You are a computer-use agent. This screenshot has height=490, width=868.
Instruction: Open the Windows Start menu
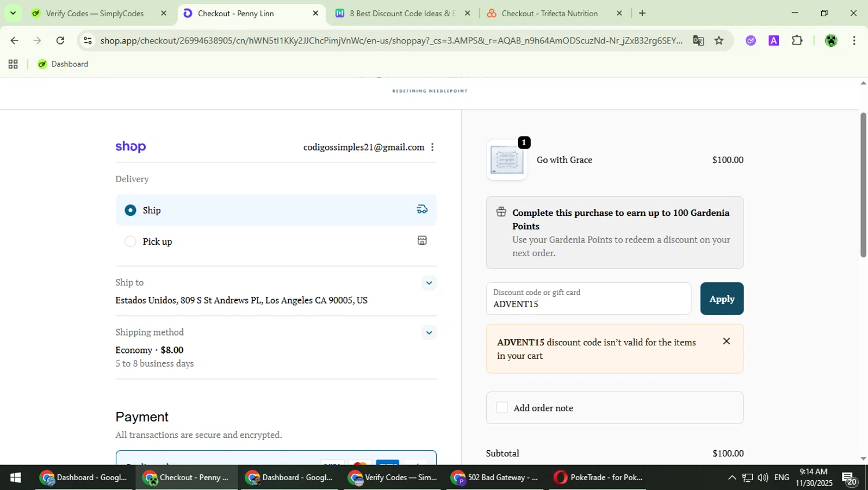(x=16, y=477)
